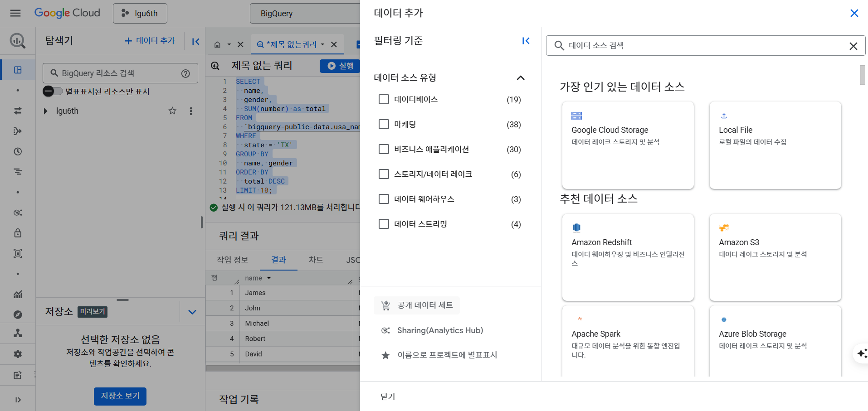Open Analytics Hub icon in left sidebar
The image size is (868, 411).
18,213
